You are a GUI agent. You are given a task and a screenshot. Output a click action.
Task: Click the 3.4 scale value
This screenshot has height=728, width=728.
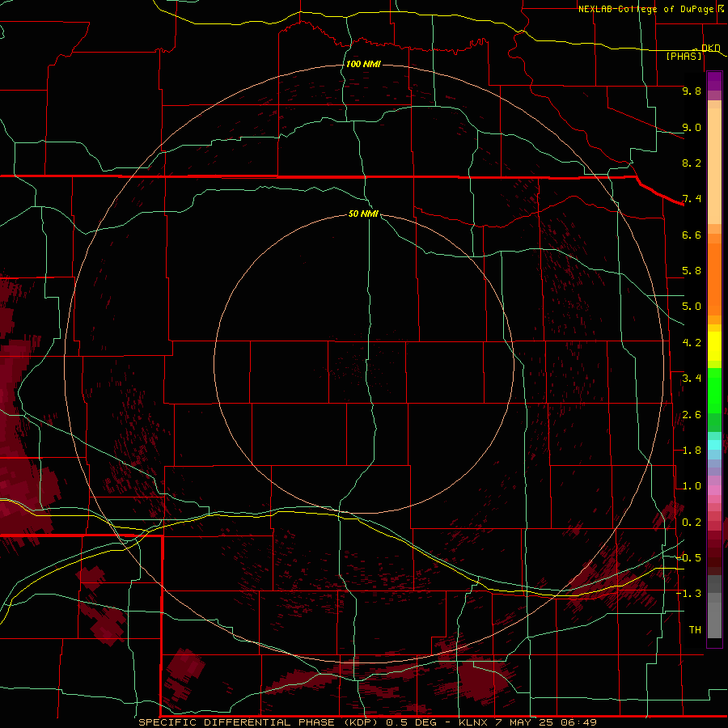tap(692, 379)
